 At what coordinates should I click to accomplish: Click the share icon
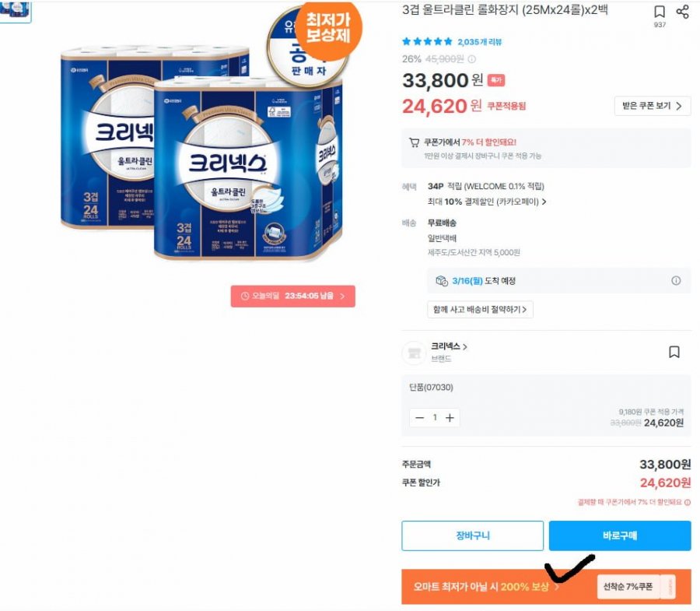point(682,12)
